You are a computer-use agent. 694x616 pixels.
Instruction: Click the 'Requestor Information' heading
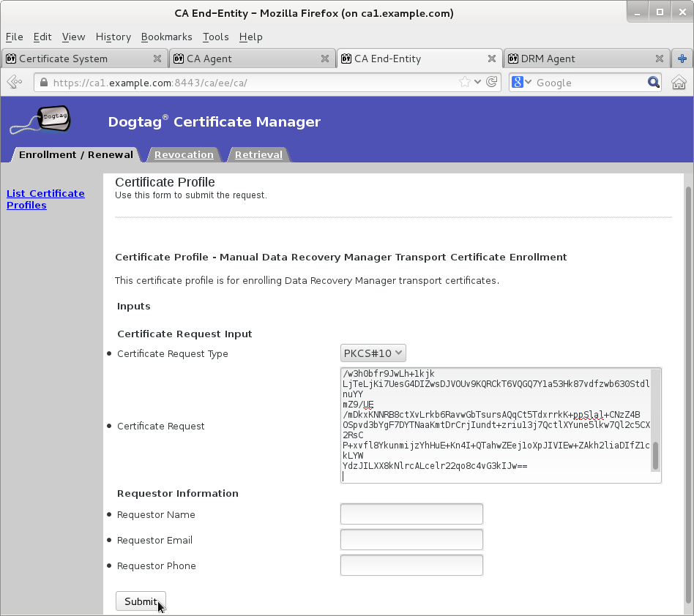pos(177,493)
